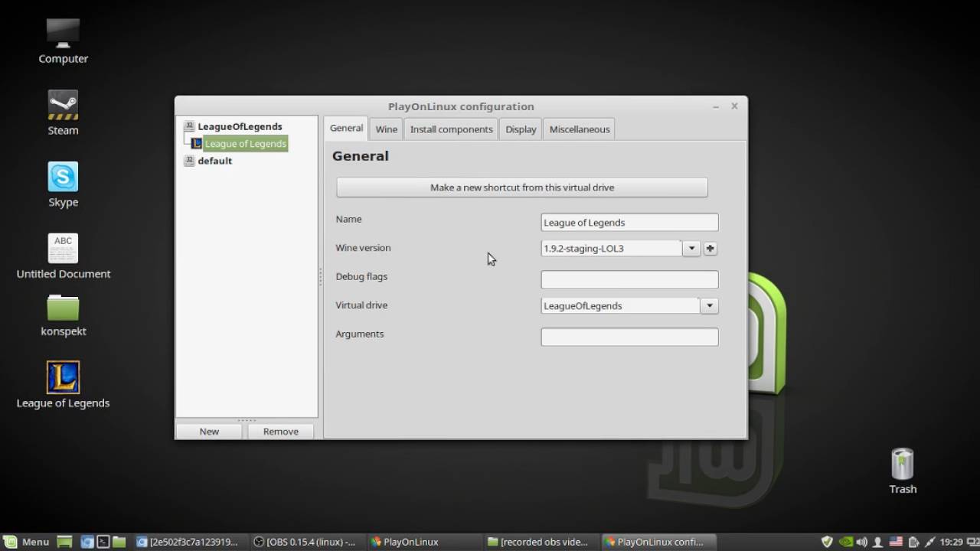Open the konspekt folder icon
The width and height of the screenshot is (980, 551).
click(63, 316)
